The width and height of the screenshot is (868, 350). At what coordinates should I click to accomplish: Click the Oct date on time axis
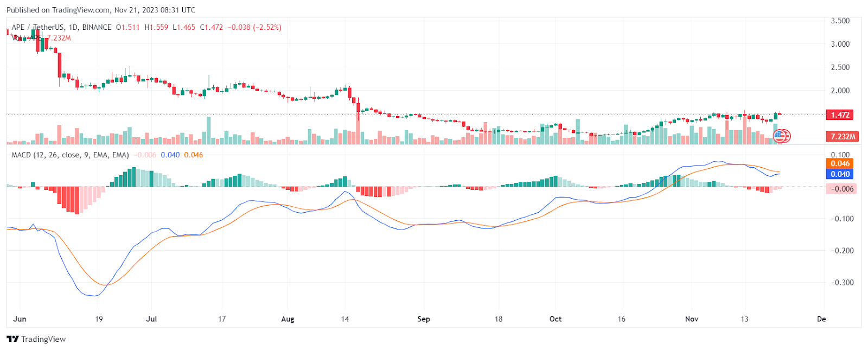[556, 319]
